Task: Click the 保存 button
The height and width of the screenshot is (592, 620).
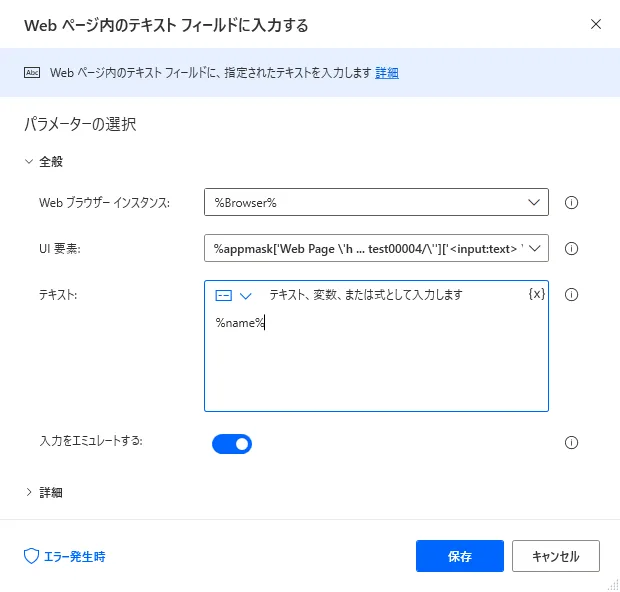Action: (x=460, y=556)
